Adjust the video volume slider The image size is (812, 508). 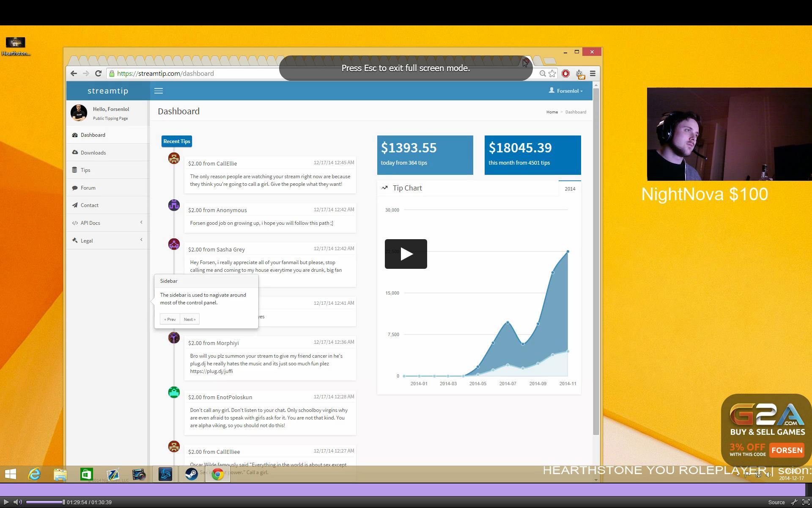[x=45, y=502]
